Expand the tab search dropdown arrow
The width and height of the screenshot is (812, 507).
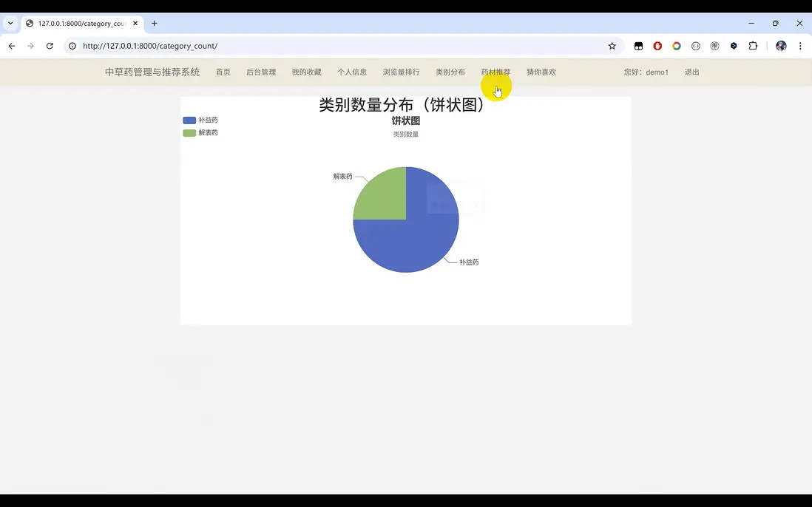pos(10,24)
